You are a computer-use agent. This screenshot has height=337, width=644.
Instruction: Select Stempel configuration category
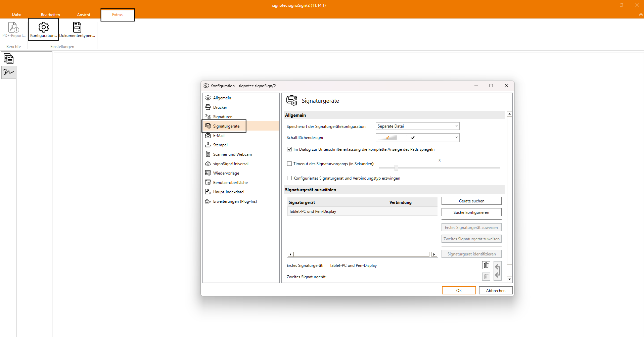241,145
